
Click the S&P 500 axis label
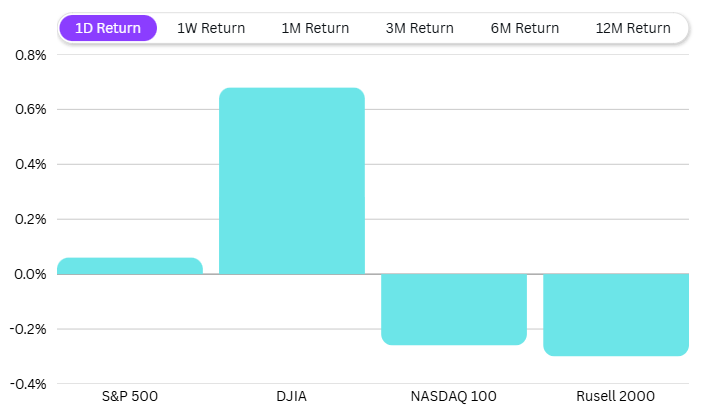click(130, 396)
